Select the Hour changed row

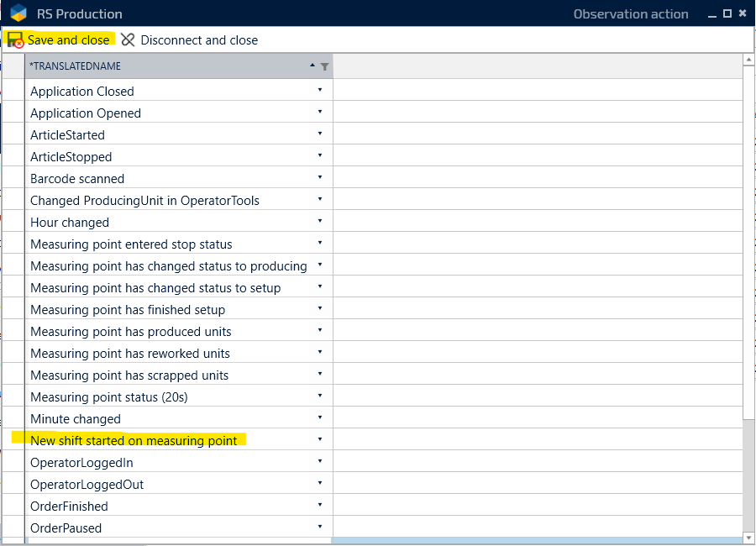click(x=70, y=223)
